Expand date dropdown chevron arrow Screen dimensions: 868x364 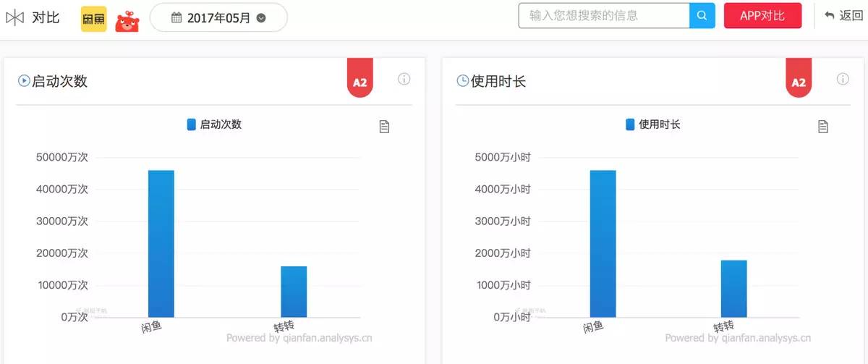click(x=261, y=19)
